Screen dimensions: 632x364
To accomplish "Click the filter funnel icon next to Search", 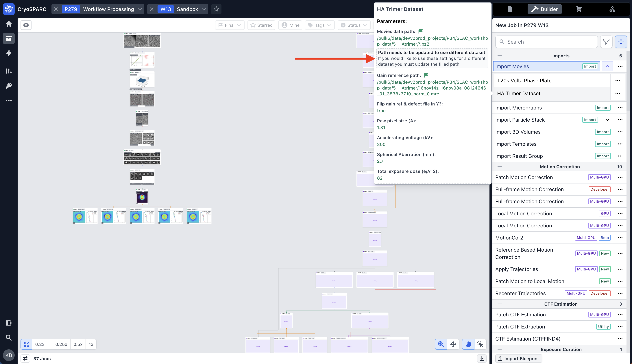I will tap(606, 42).
